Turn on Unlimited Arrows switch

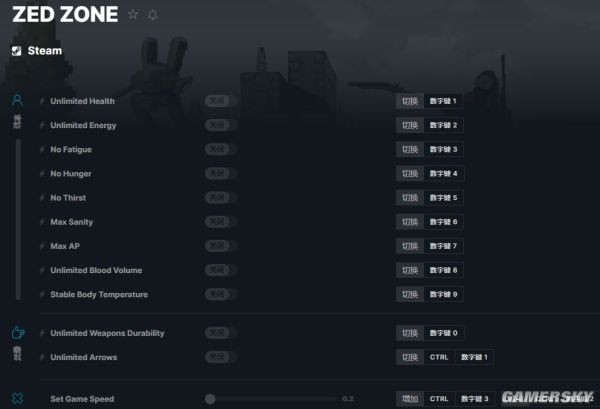coord(220,357)
